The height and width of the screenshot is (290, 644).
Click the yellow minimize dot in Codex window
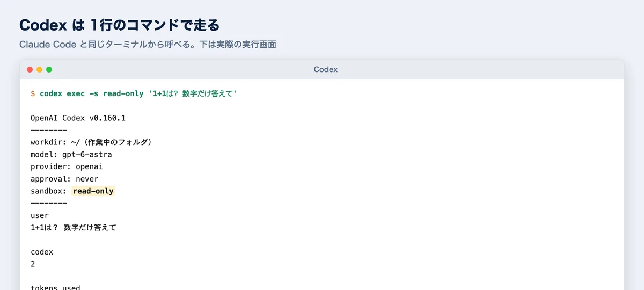[40, 69]
